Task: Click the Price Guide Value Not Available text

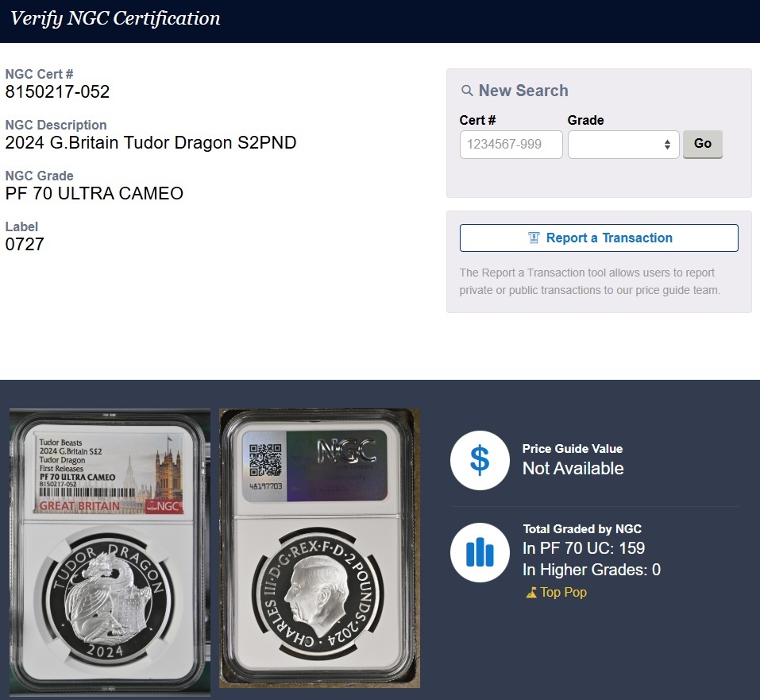Action: [x=573, y=460]
